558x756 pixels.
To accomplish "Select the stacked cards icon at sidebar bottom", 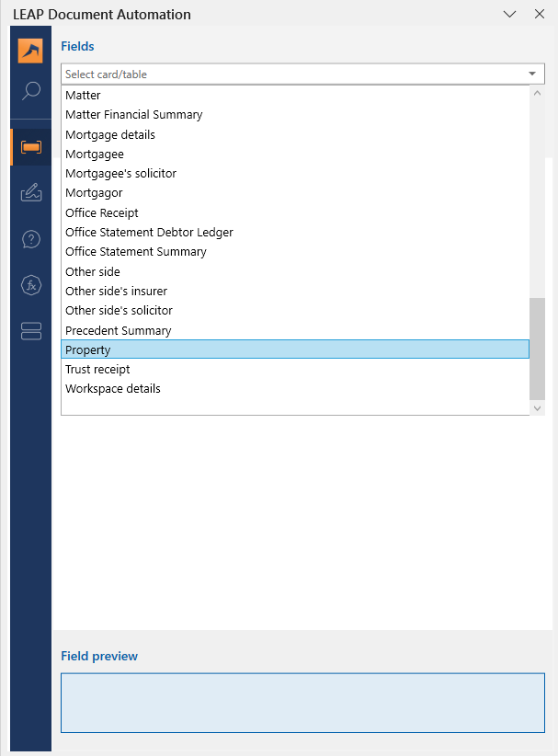I will pyautogui.click(x=30, y=330).
